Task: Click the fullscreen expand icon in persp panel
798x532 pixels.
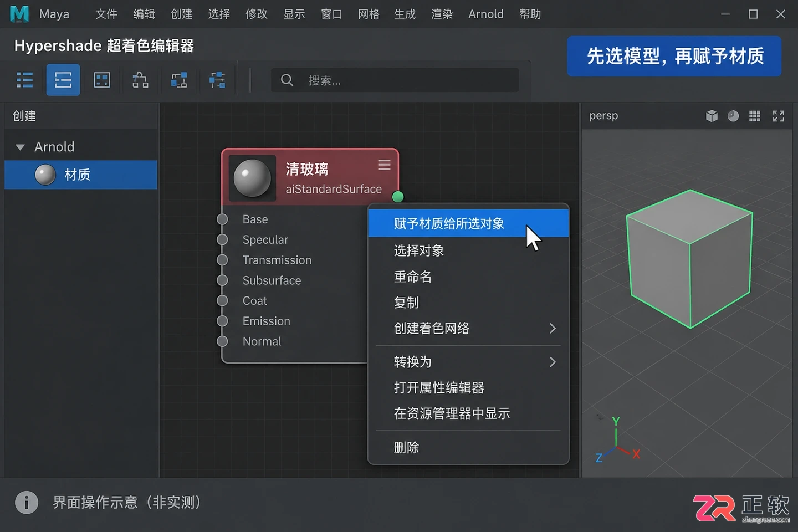Action: point(779,116)
